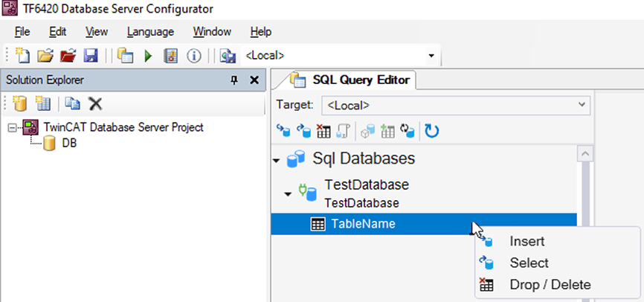Collapse the TwinCAT Database Server Project node
Screen dimensions: 644x302
pos(13,128)
